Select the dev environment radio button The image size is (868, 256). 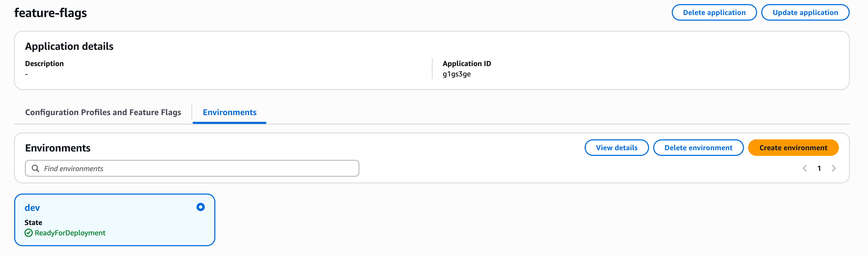point(200,207)
